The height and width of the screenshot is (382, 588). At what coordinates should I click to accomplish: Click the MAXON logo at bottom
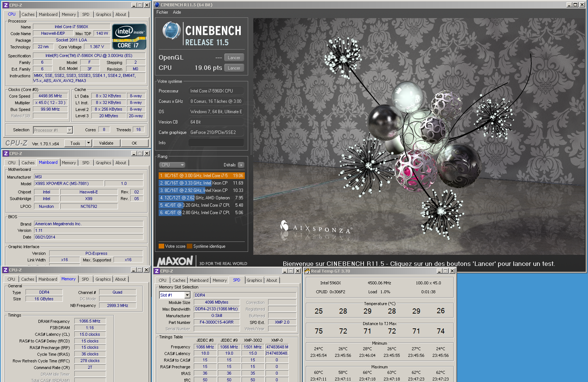pos(175,261)
